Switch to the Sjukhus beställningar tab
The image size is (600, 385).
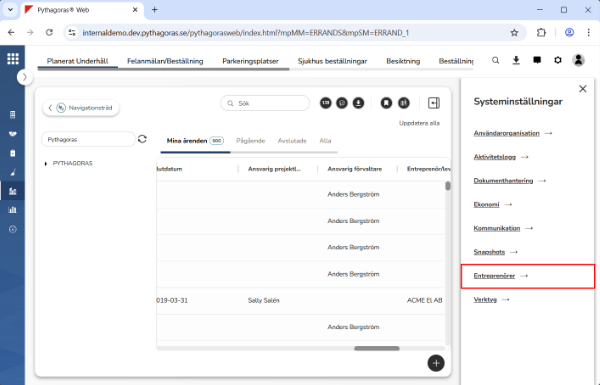tap(333, 61)
